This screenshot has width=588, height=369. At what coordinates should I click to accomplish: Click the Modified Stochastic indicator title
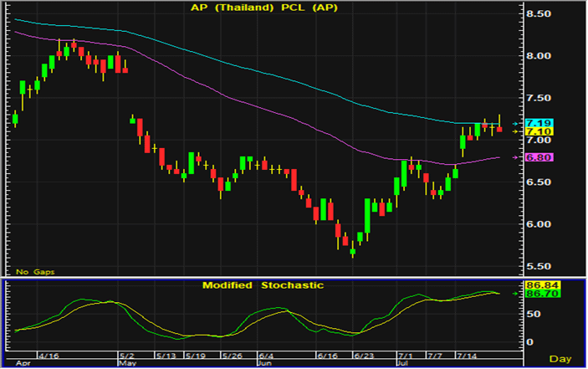[262, 285]
